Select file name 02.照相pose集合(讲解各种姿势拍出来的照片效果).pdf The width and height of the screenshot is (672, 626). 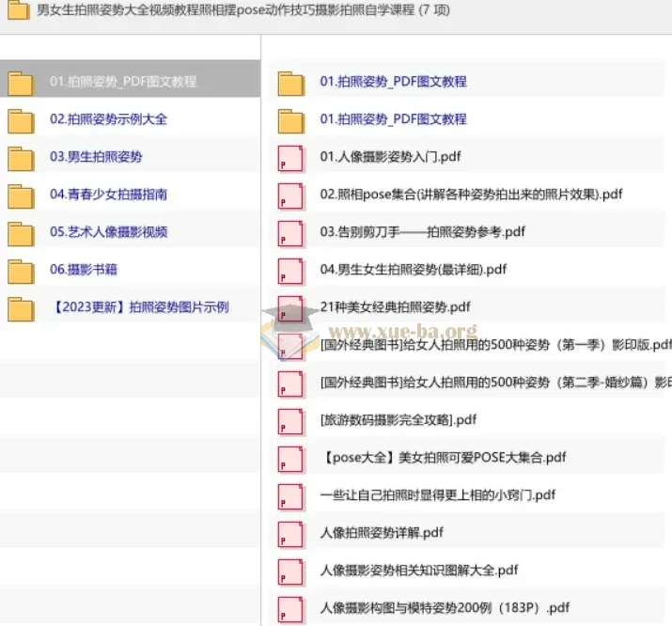(x=471, y=195)
